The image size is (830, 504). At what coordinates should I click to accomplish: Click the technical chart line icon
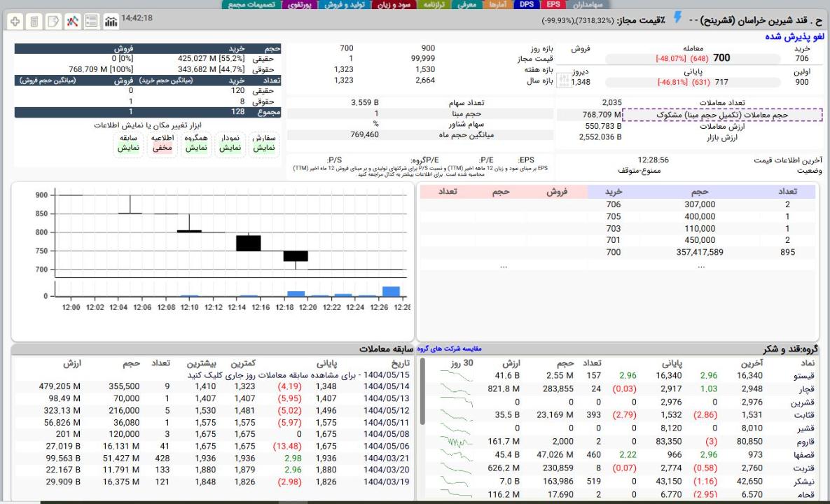(x=71, y=22)
